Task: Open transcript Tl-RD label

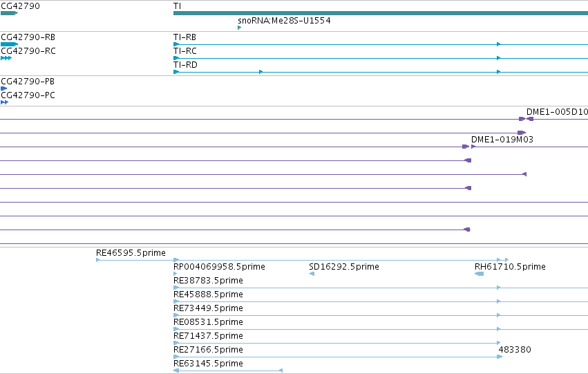Action: (x=185, y=65)
